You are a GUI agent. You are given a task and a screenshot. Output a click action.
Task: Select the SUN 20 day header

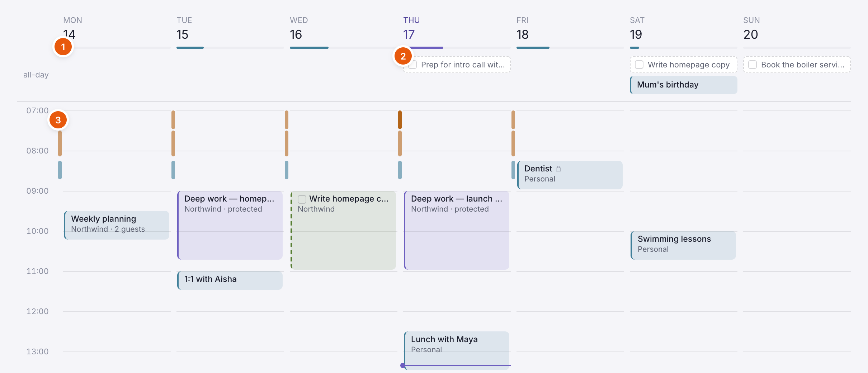pos(751,28)
